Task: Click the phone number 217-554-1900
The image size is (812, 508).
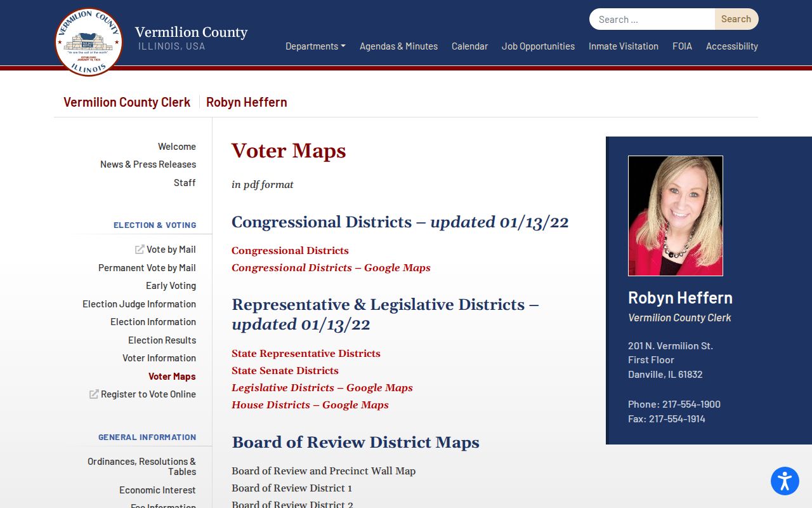Action: 691,404
